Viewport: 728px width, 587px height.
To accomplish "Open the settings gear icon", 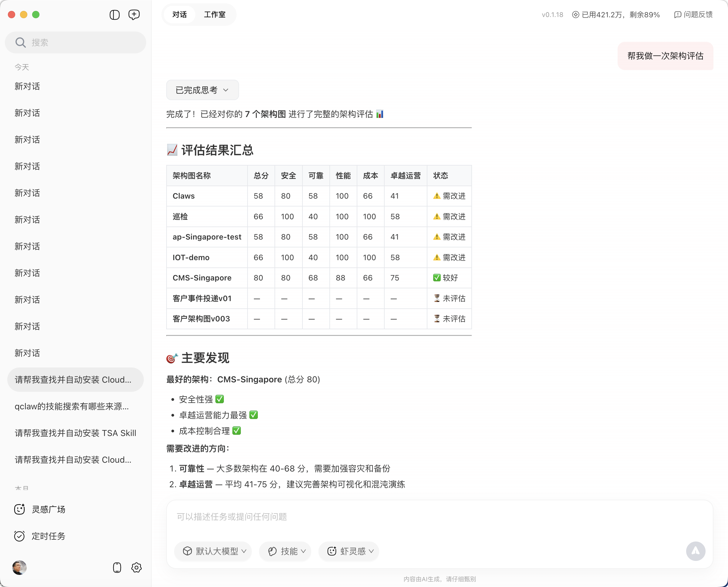I will click(136, 567).
